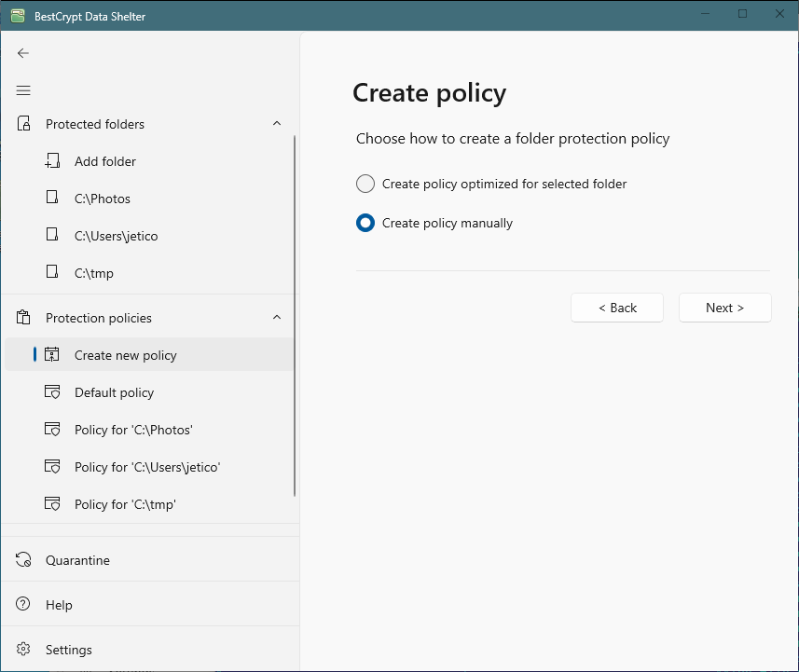Open the Quarantine page
Screen dimensions: 799x672
pyautogui.click(x=150, y=560)
